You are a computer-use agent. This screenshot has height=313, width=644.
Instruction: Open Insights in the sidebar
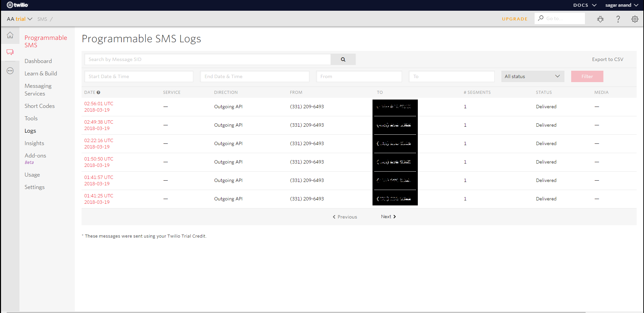coord(34,143)
